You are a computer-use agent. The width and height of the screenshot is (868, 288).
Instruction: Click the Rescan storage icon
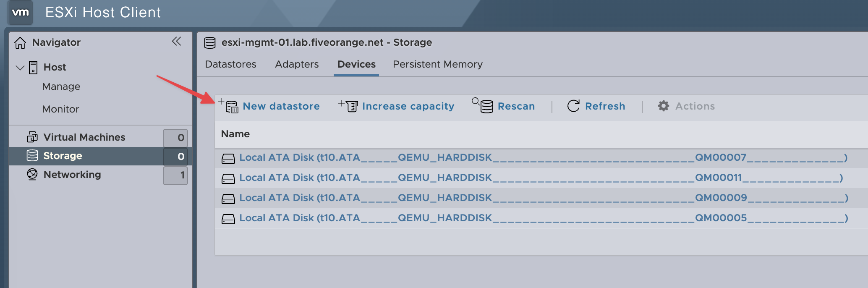483,106
